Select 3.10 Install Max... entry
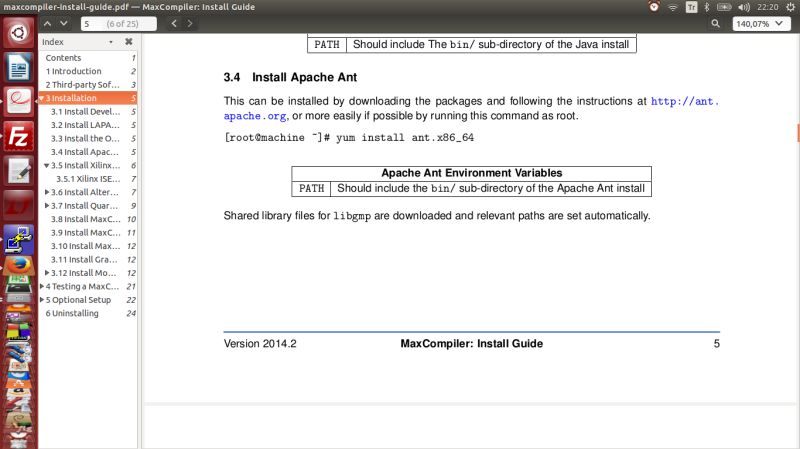This screenshot has width=800, height=449. 88,246
